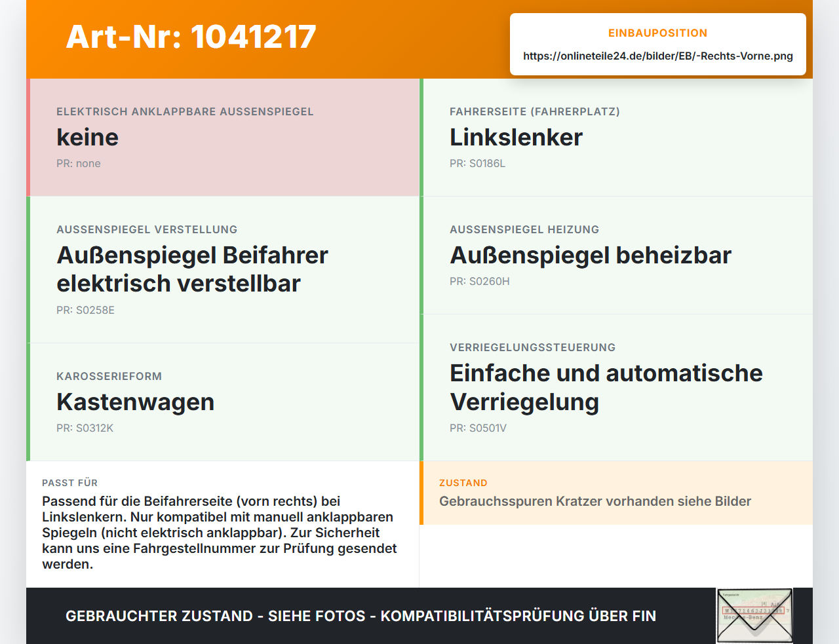Select the red 'keine' folding mirror card

tap(223, 138)
